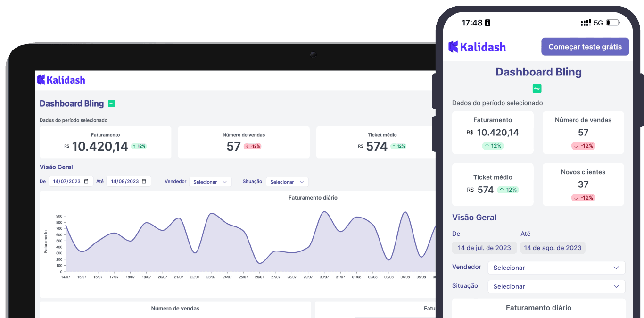Click the green 12% badge in the laptop Ticket médio card

(x=398, y=146)
